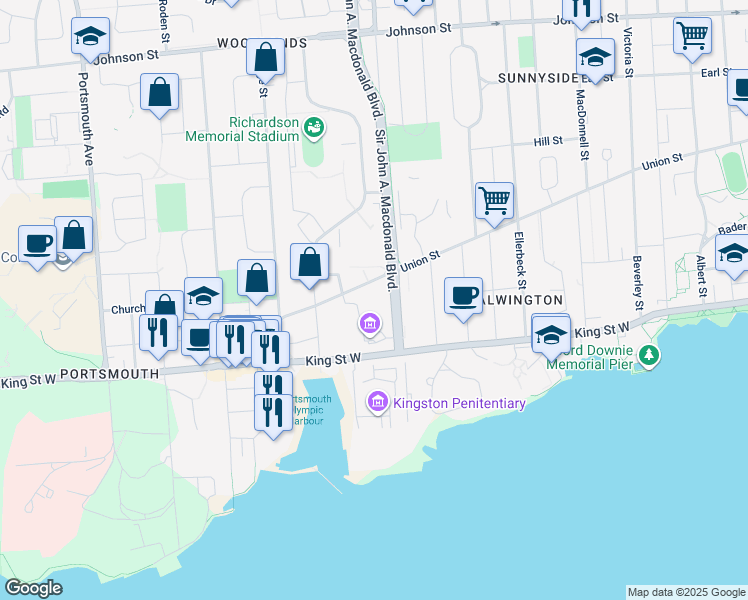Open the coffee cup marker in the Portsmouth cluster

196,339
